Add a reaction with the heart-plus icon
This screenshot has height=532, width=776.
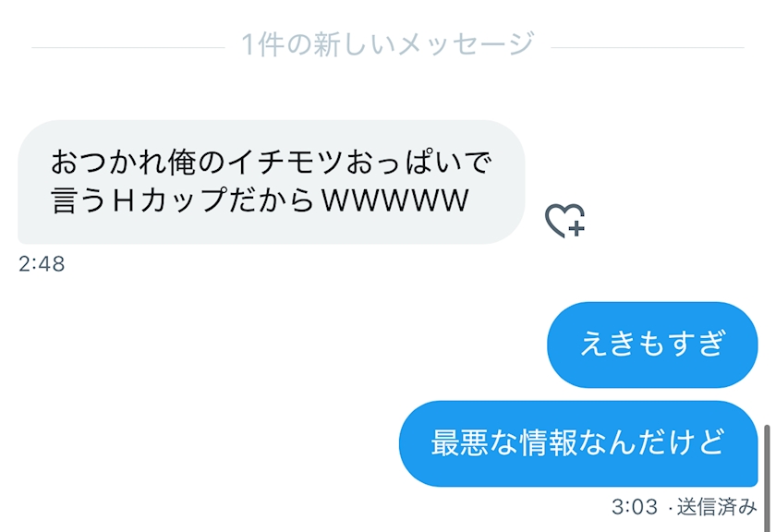coord(564,220)
